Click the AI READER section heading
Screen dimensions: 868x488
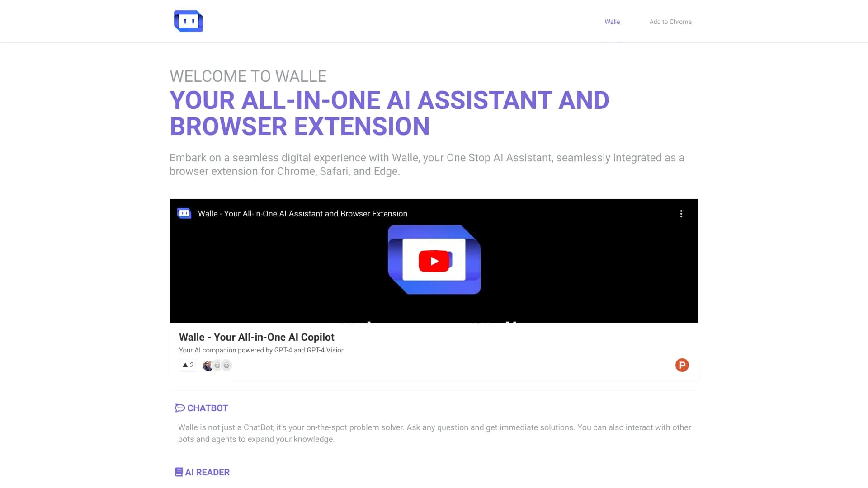(x=208, y=472)
